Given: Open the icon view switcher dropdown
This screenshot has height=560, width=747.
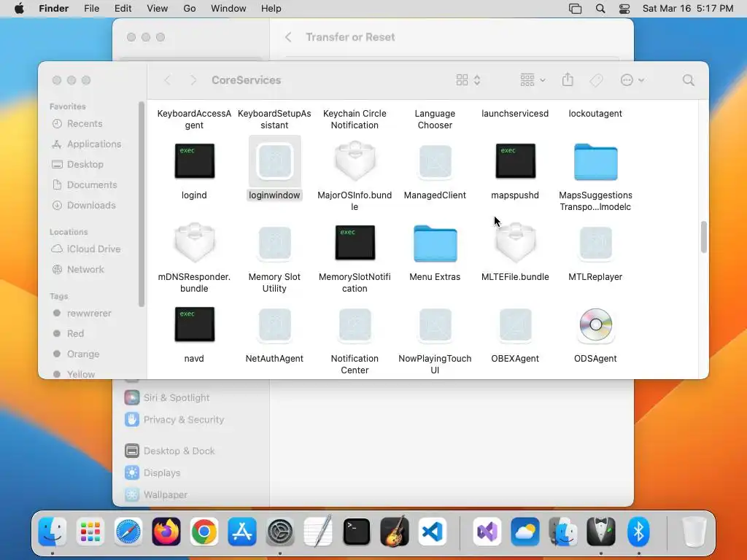Looking at the screenshot, I should tap(468, 80).
